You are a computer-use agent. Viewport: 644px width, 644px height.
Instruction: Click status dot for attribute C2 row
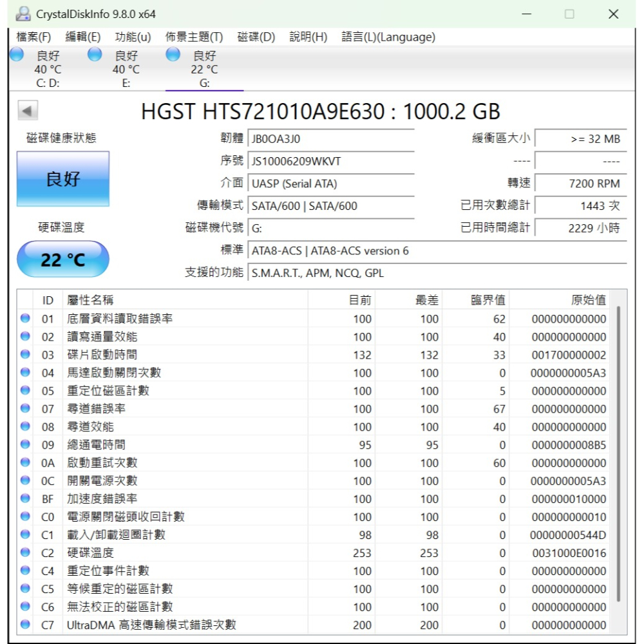click(x=25, y=553)
